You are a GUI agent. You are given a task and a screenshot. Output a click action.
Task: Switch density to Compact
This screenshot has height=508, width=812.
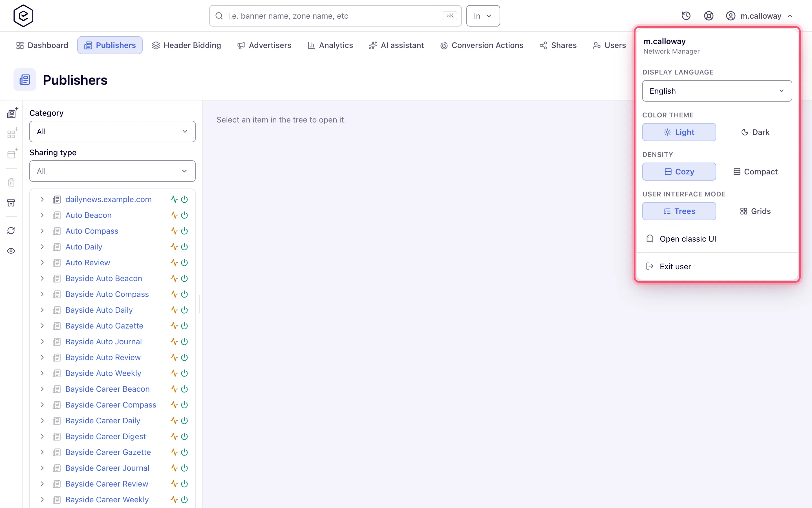point(755,172)
